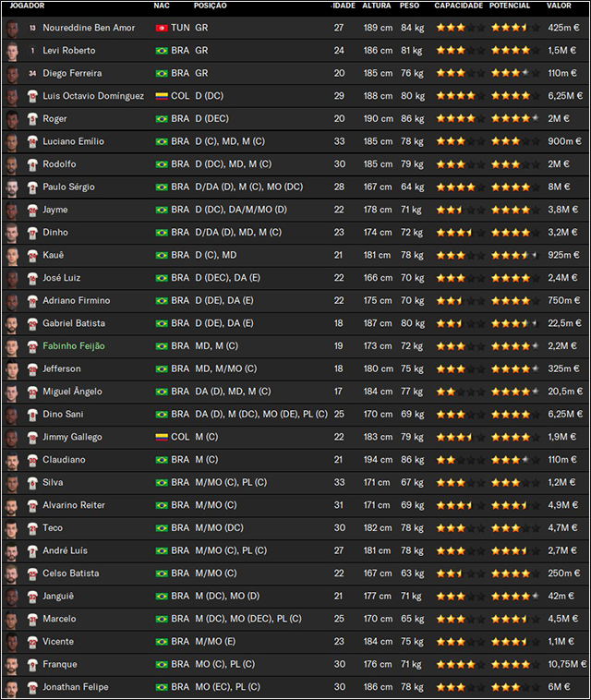The height and width of the screenshot is (700, 591).
Task: Sort by the VALOR column header
Action: pyautogui.click(x=559, y=6)
